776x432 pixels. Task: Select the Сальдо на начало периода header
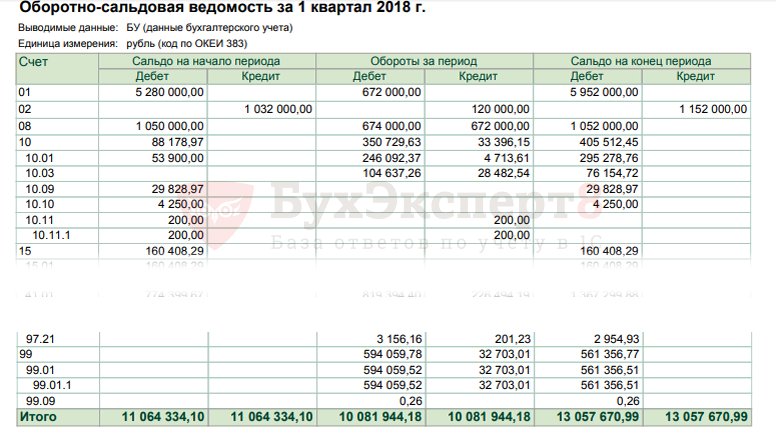pos(206,62)
